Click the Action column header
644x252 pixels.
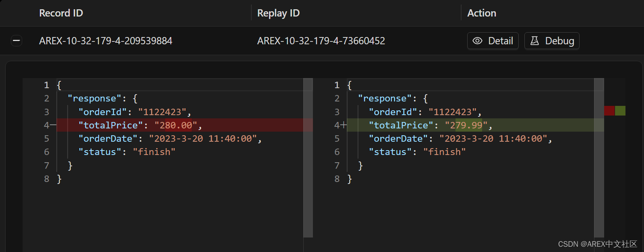(481, 13)
